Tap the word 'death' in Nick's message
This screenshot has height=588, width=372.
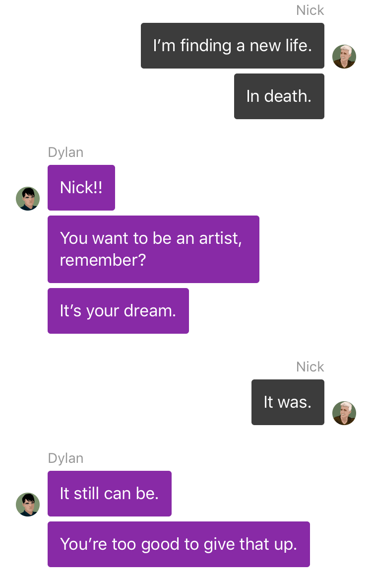[x=288, y=96]
